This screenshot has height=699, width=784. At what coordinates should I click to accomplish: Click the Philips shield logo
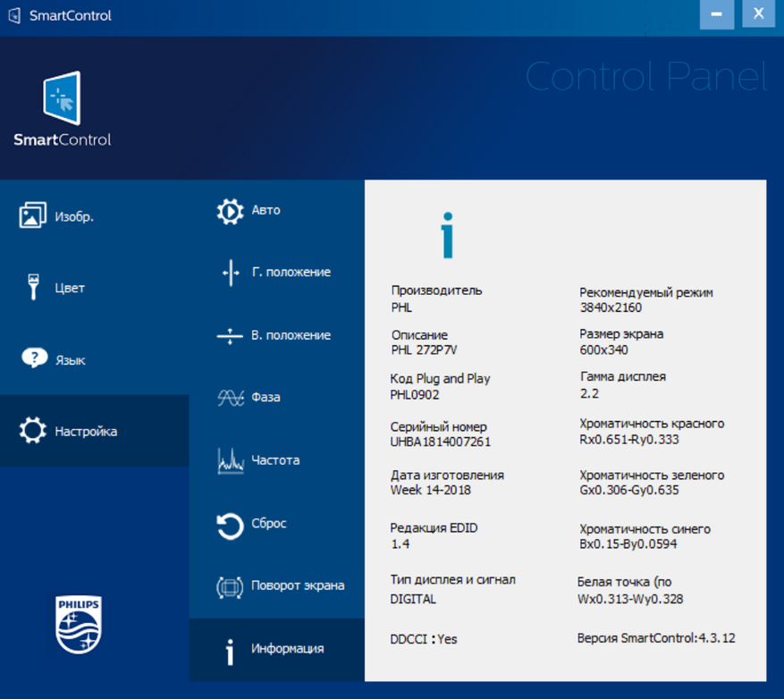[79, 625]
